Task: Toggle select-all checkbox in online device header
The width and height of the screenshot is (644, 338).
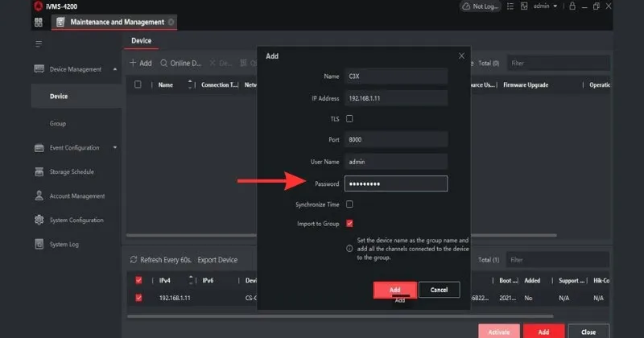Action: click(x=138, y=280)
